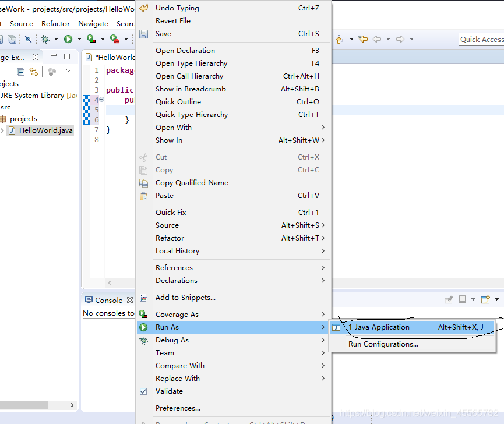Click the Pin Console icon
This screenshot has height=424, width=504.
pos(449,300)
